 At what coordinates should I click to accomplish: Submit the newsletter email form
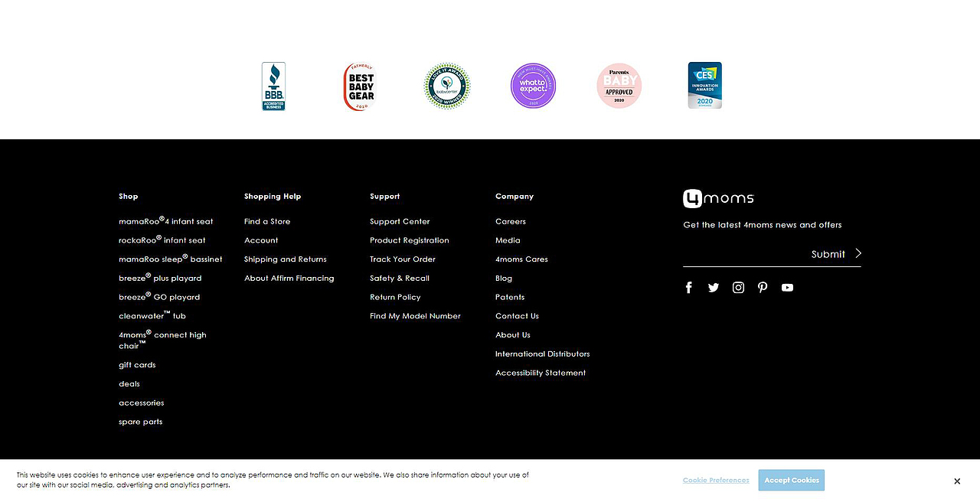(828, 254)
